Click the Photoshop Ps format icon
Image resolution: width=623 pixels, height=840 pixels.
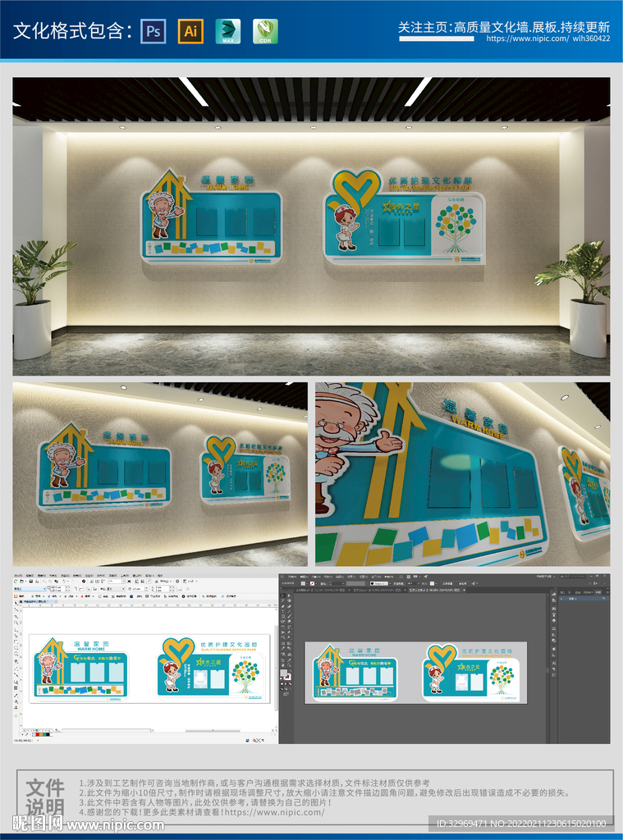click(153, 31)
